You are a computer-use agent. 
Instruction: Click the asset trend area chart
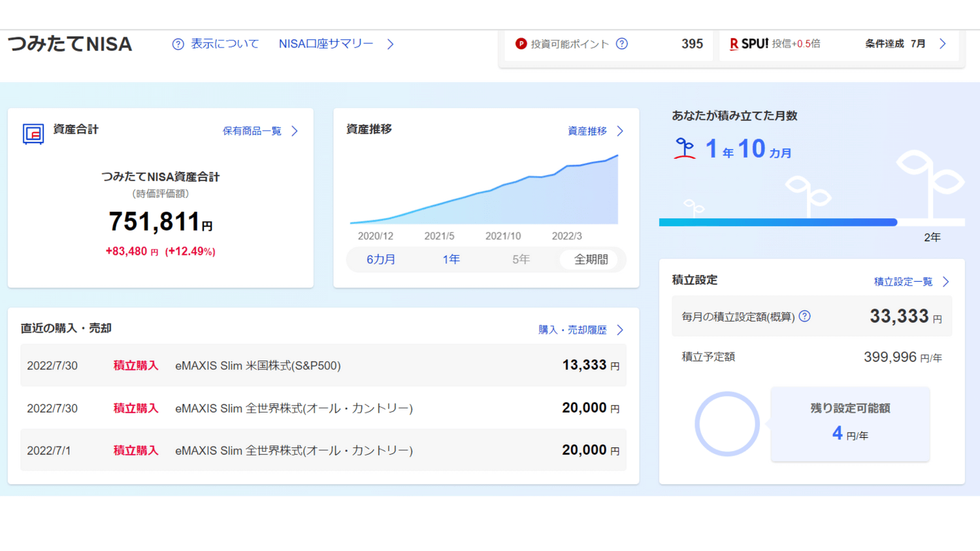point(484,190)
